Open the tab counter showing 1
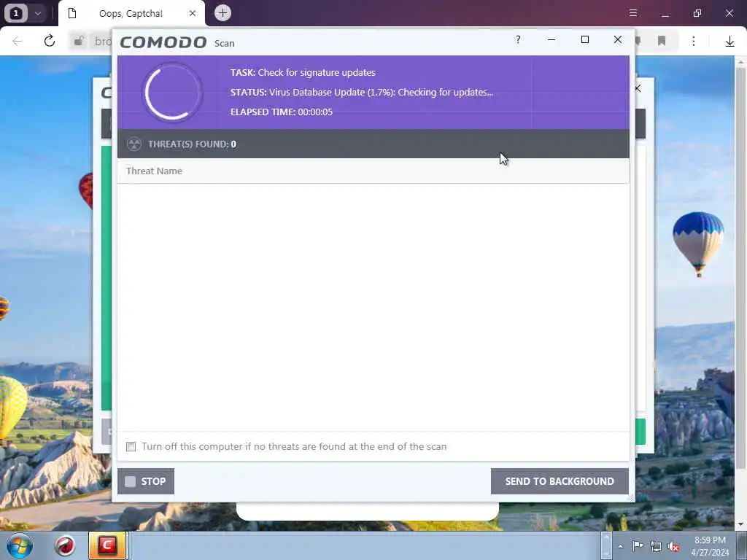Viewport: 747px width, 560px height. [16, 13]
